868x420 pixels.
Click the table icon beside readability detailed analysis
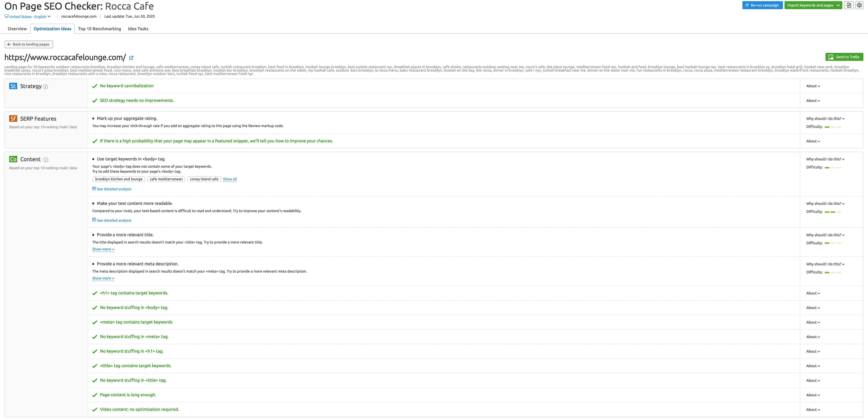click(x=94, y=220)
